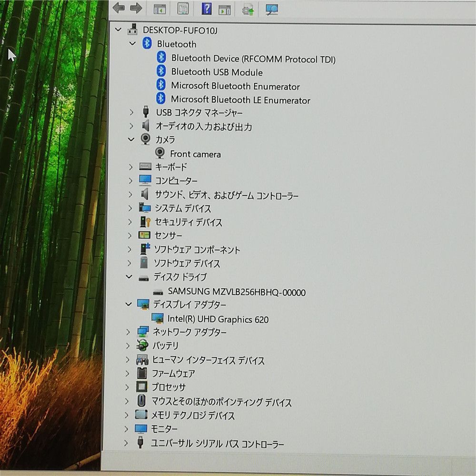This screenshot has height=476, width=476.
Task: Click the バッテリ battery icon
Action: pos(142,345)
